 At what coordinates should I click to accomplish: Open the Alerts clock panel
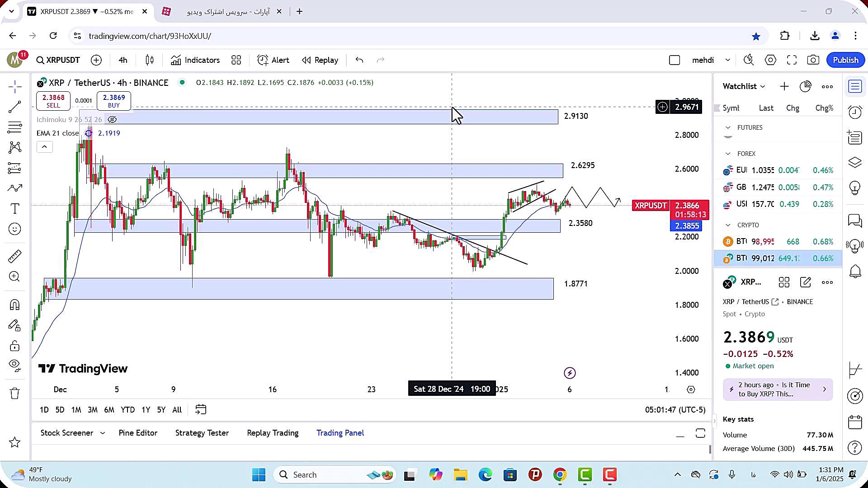point(855,112)
